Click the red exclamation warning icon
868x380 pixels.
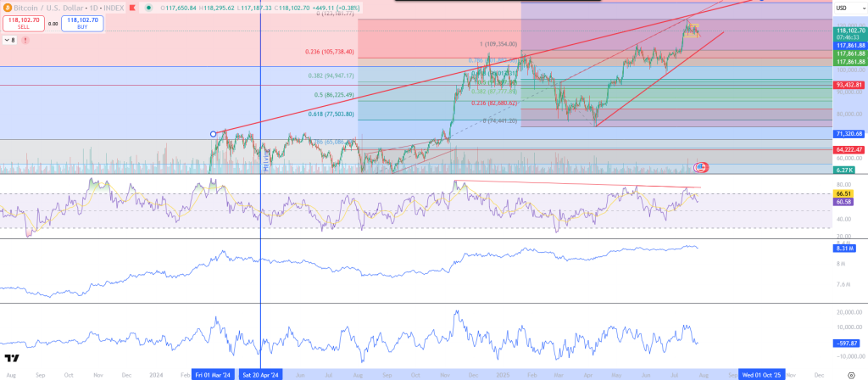click(x=25, y=40)
